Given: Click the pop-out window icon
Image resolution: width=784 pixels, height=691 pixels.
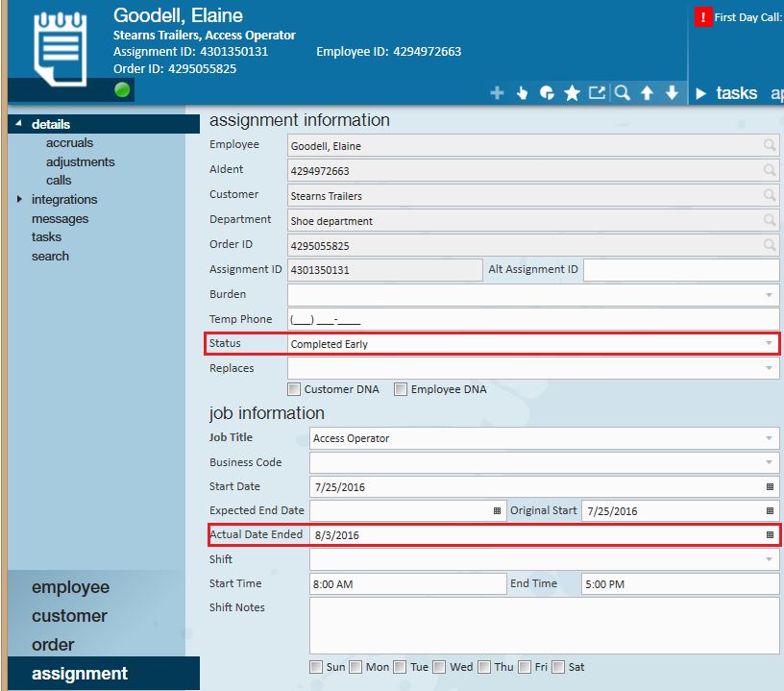Looking at the screenshot, I should pos(597,92).
